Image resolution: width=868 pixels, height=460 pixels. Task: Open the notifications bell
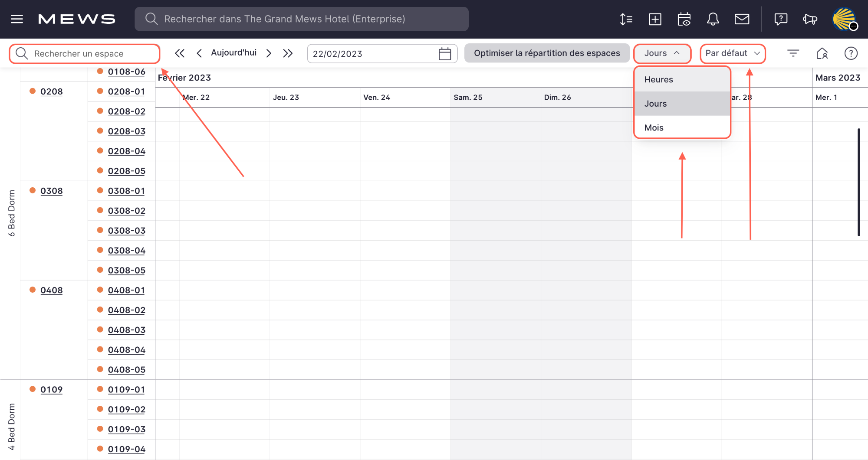pos(713,19)
